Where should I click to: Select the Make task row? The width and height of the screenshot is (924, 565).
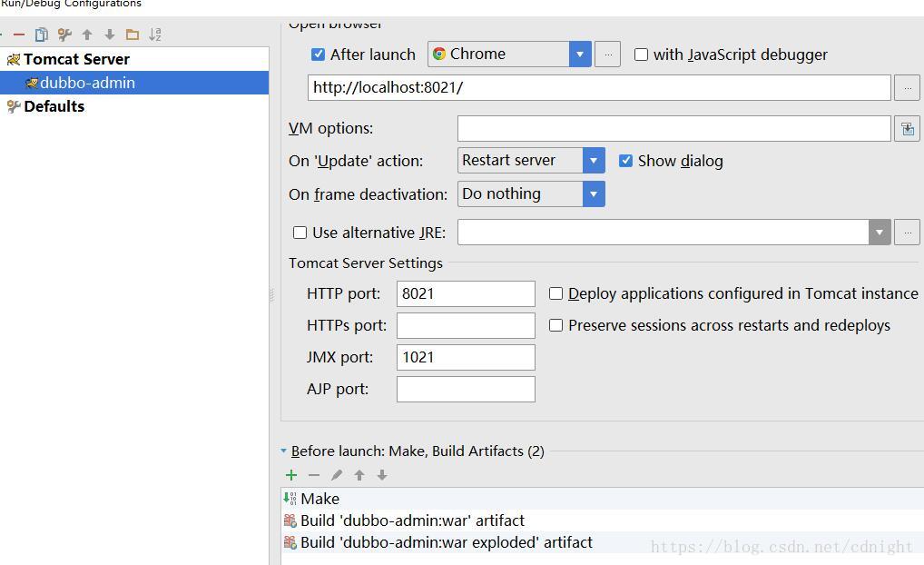click(603, 499)
